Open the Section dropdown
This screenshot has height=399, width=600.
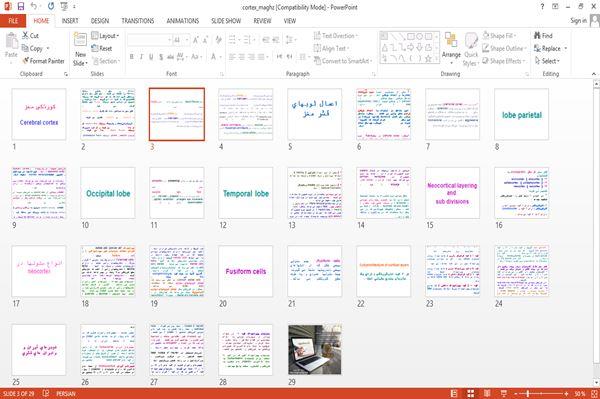click(x=106, y=61)
